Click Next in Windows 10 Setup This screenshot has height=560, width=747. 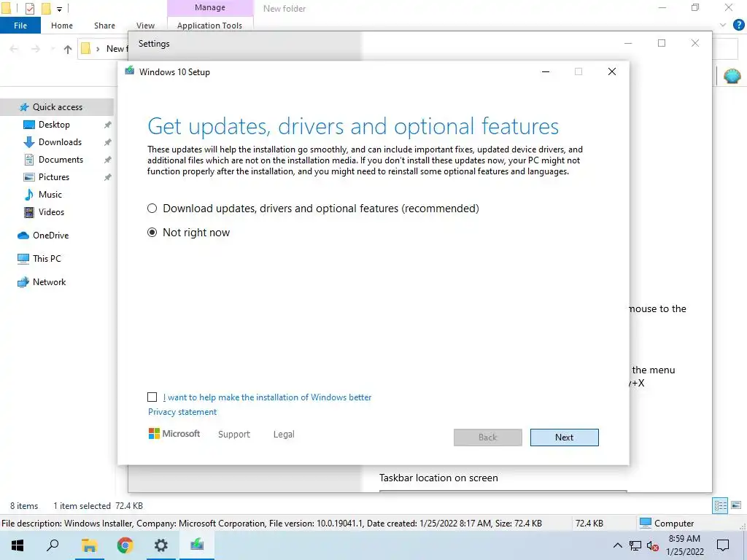tap(564, 437)
